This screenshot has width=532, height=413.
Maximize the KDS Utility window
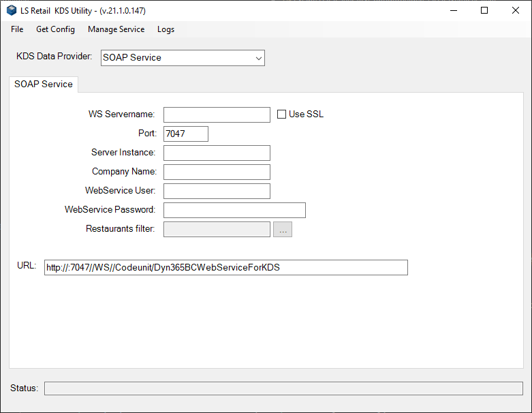click(x=484, y=10)
